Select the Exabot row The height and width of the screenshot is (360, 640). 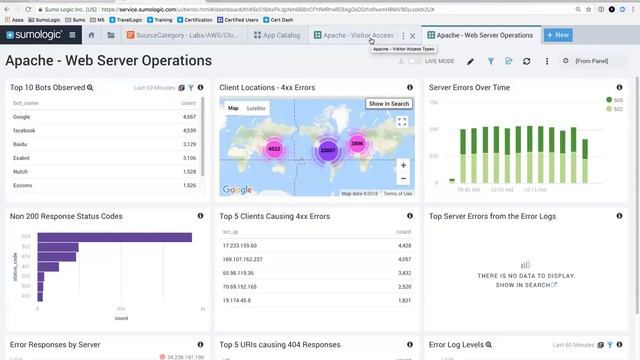pos(104,158)
